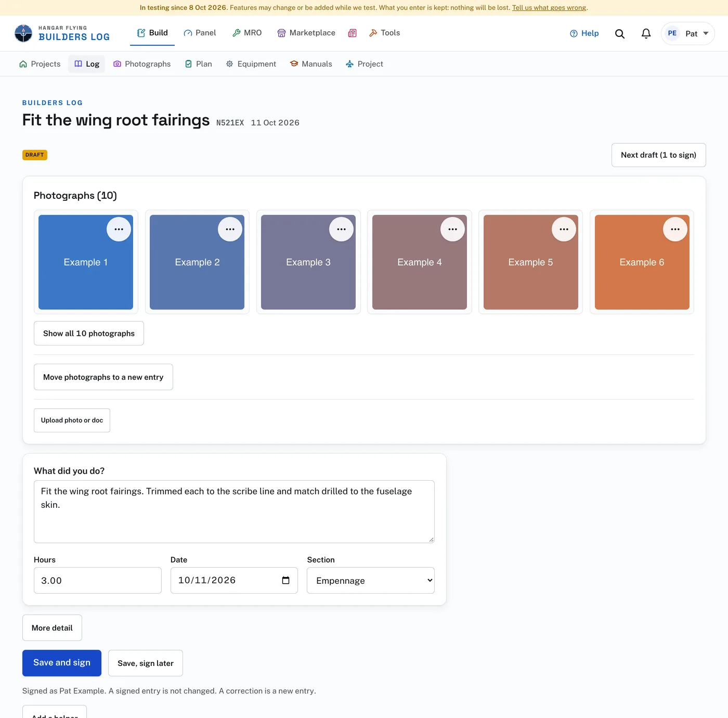The width and height of the screenshot is (728, 718).
Task: Open notifications bell
Action: (x=646, y=34)
